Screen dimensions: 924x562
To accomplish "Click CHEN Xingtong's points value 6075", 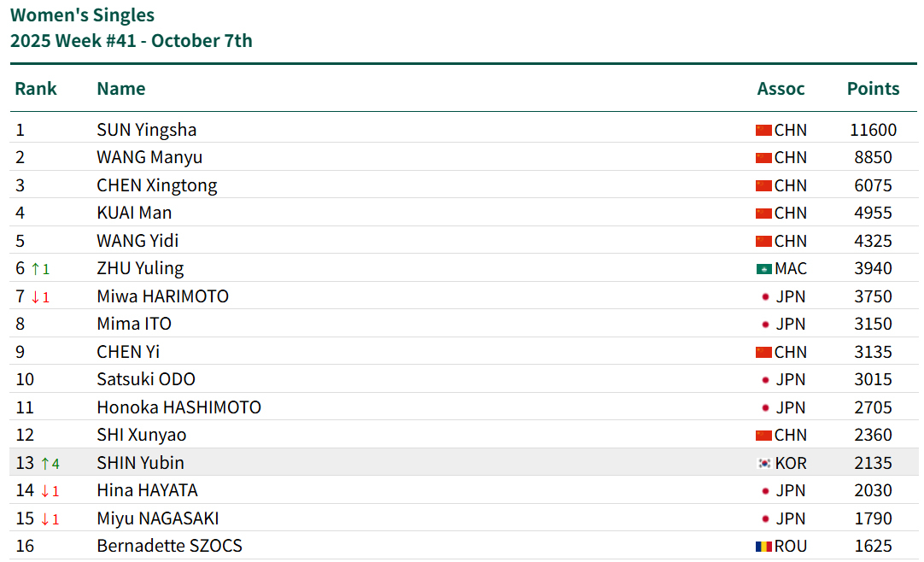I will tap(873, 185).
